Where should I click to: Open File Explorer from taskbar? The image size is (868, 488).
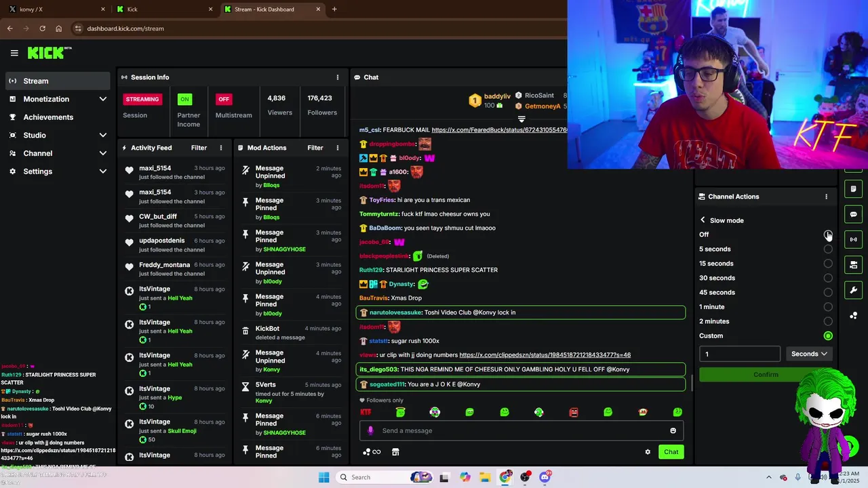(x=485, y=477)
